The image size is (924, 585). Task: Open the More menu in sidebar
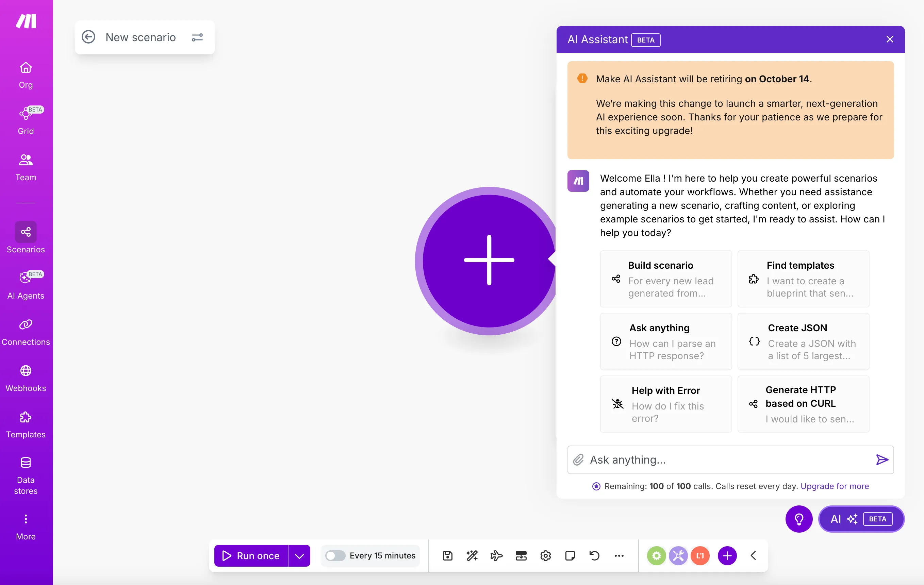pyautogui.click(x=26, y=527)
